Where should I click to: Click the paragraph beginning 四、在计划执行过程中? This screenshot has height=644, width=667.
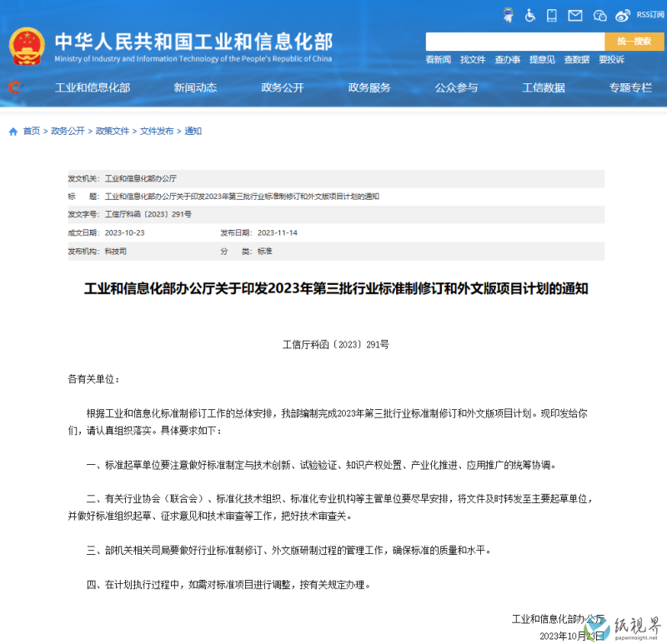[228, 585]
